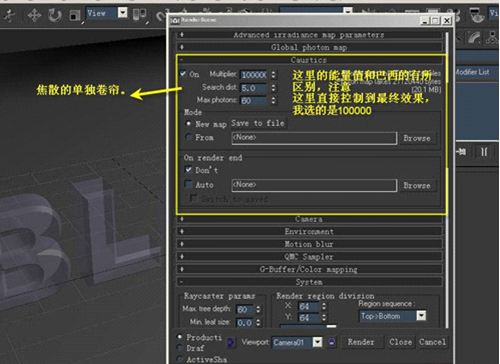Click the Multiplier value field
Image resolution: width=500 pixels, height=364 pixels.
pyautogui.click(x=253, y=75)
